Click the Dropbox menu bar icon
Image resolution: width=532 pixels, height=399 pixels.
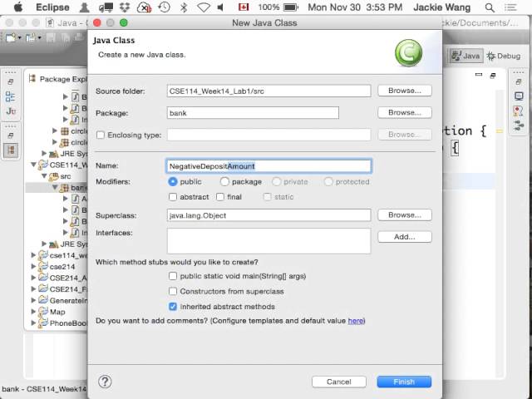126,7
